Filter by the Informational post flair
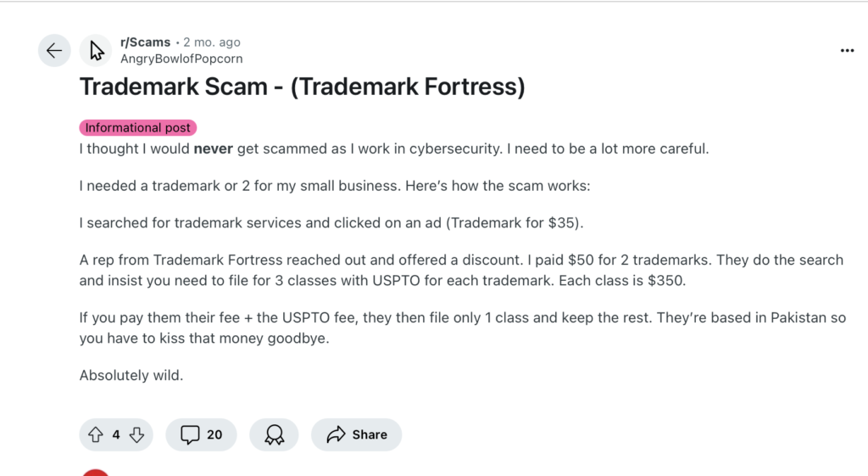The image size is (868, 476). coord(137,128)
